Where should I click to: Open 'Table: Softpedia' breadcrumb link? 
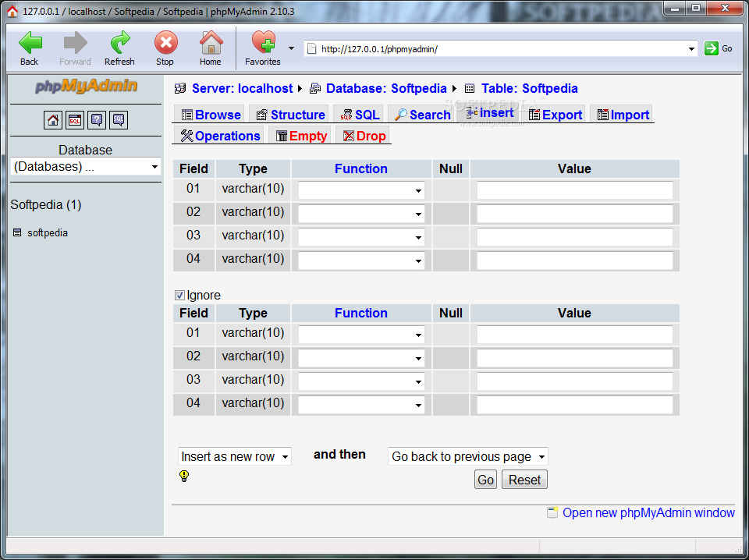click(529, 88)
